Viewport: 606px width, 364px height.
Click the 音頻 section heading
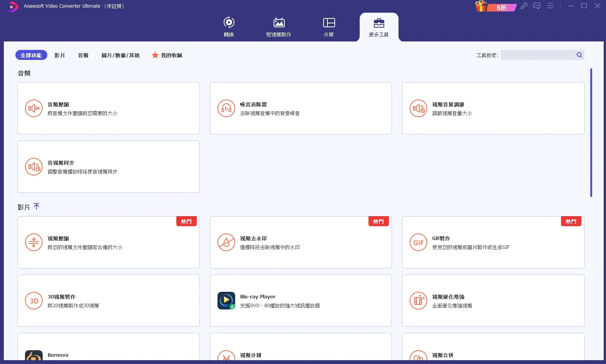(24, 73)
